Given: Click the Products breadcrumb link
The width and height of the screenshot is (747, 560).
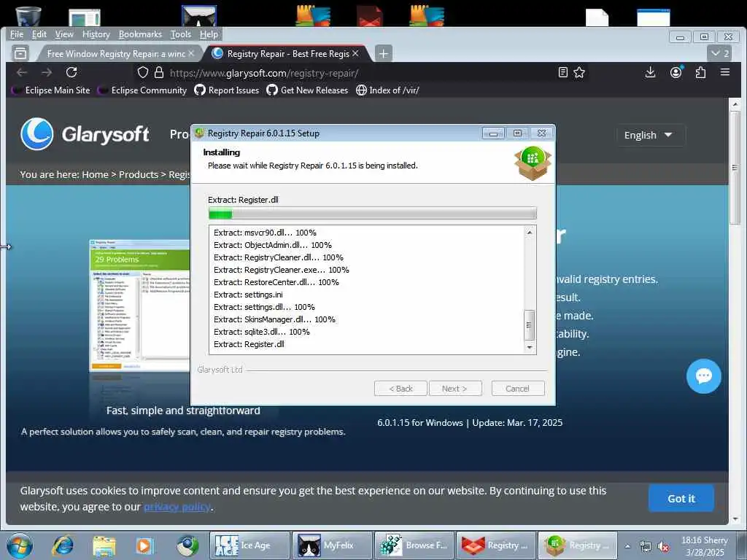Looking at the screenshot, I should point(138,174).
